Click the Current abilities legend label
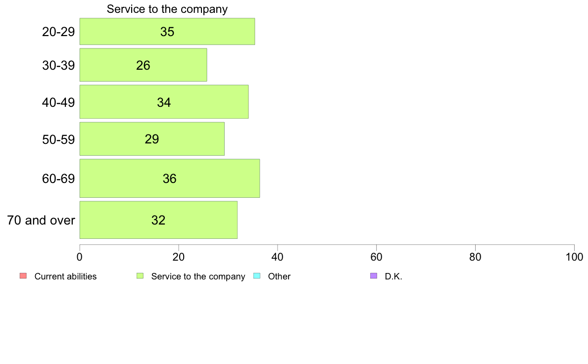 [x=66, y=276]
